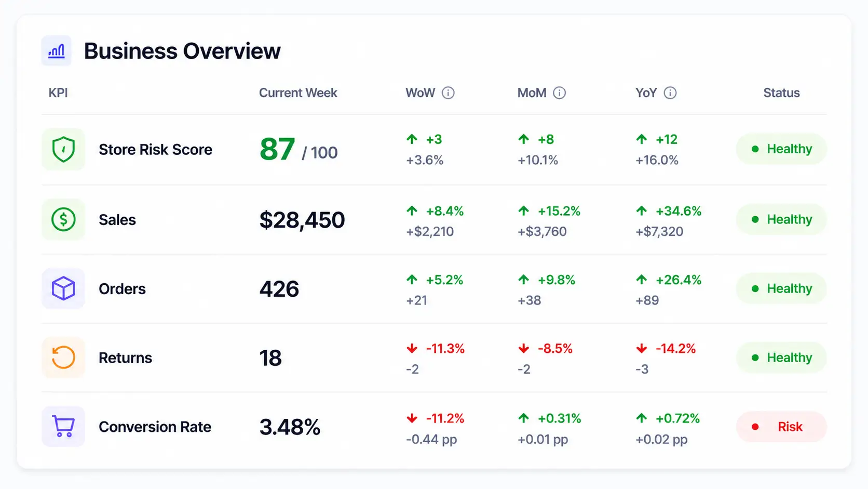Select the $28,450 sales value
868x489 pixels.
coord(302,220)
